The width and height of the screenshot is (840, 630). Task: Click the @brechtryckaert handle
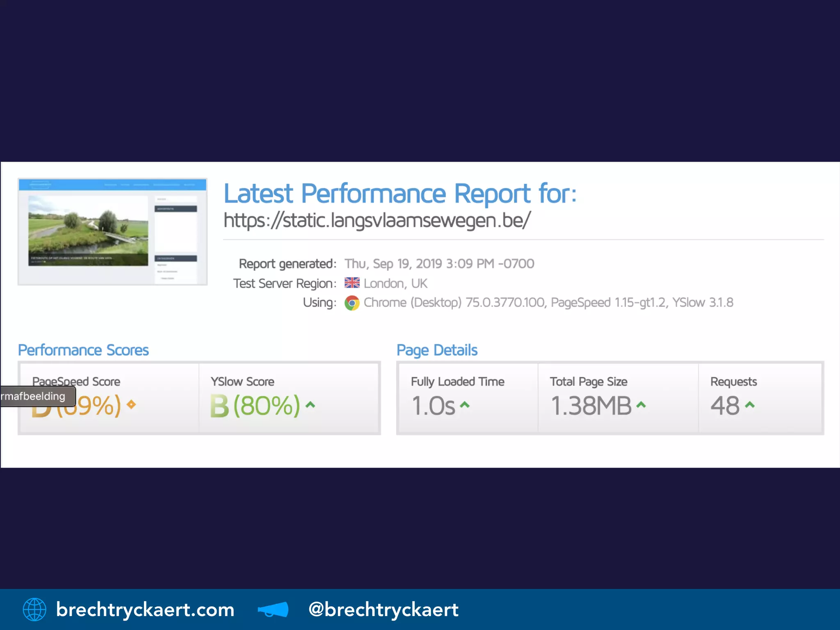tap(383, 609)
